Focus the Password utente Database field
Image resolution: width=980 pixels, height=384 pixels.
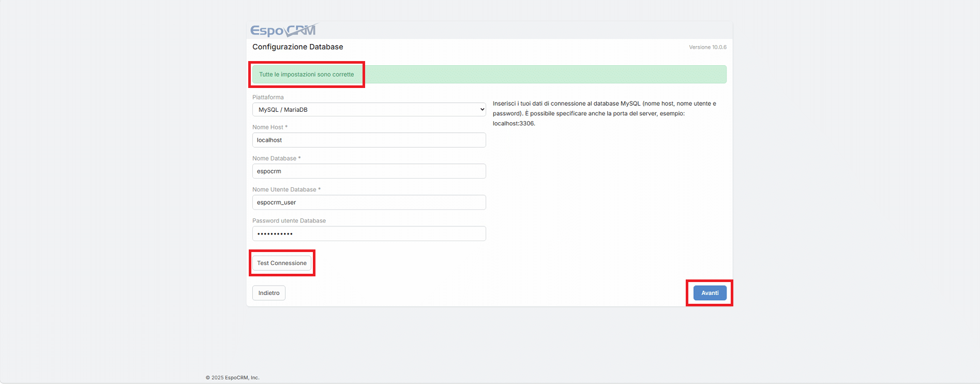click(x=369, y=233)
